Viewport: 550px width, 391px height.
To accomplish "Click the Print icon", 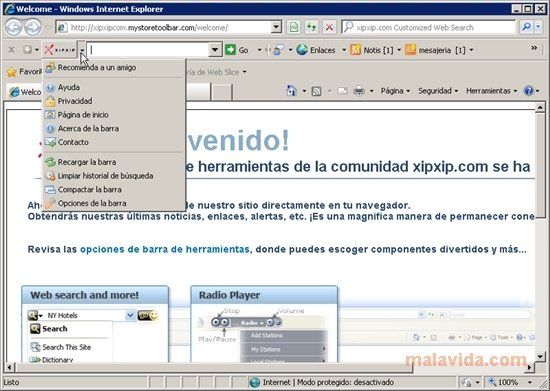I will (359, 91).
